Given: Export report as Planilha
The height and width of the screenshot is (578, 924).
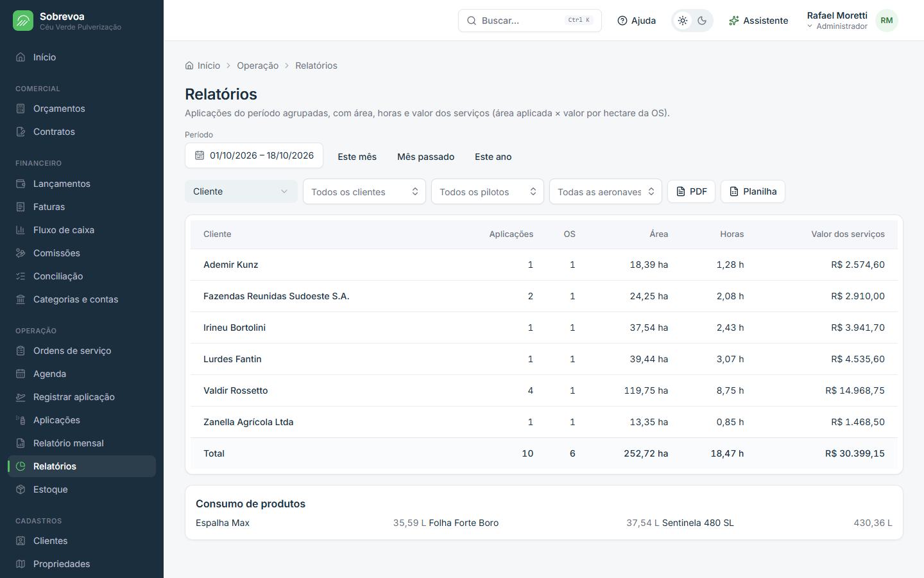Looking at the screenshot, I should click(x=753, y=191).
